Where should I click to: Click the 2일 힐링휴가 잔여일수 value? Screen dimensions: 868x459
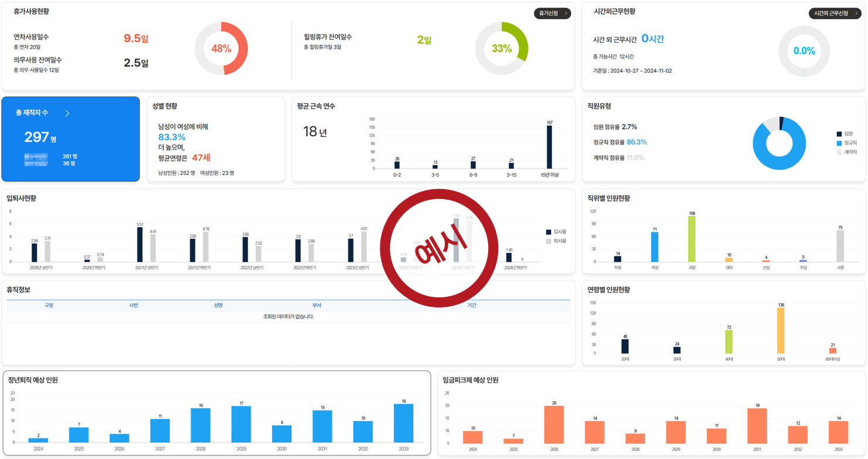pyautogui.click(x=424, y=40)
